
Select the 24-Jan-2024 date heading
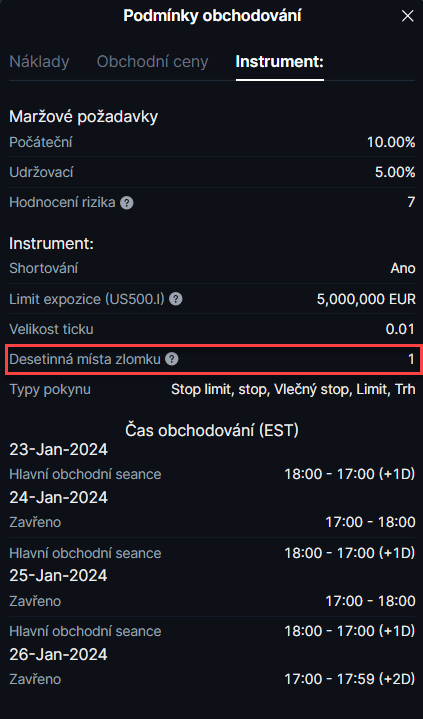[x=58, y=497]
